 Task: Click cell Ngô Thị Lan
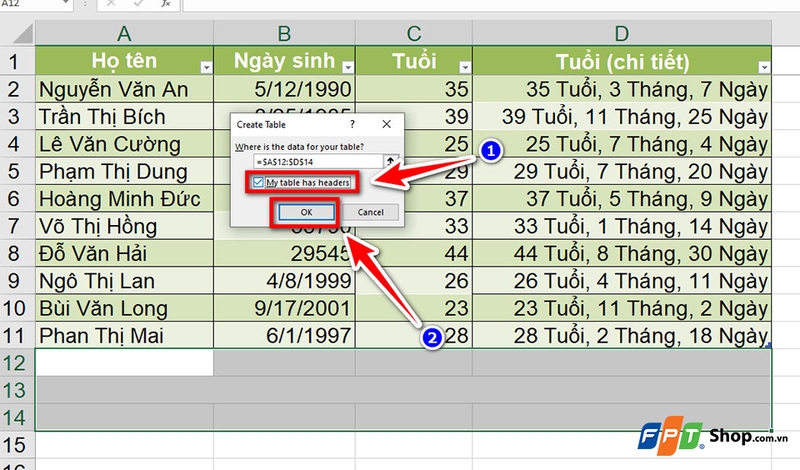124,281
